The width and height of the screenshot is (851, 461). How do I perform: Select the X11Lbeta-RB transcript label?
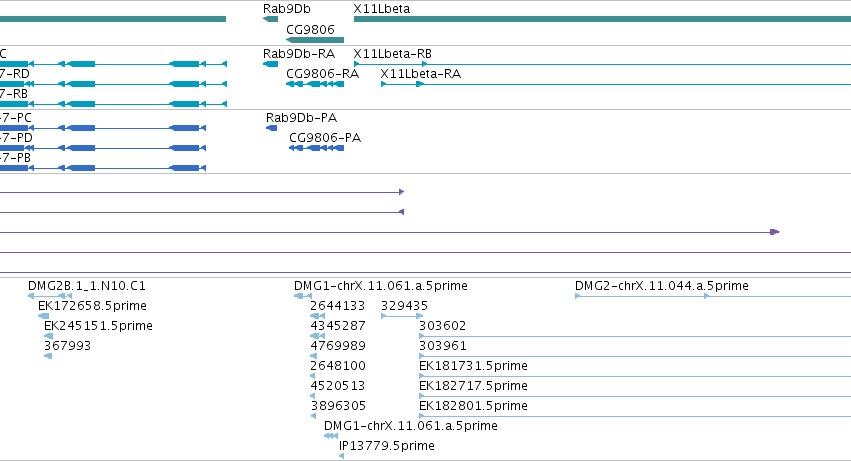pyautogui.click(x=392, y=54)
